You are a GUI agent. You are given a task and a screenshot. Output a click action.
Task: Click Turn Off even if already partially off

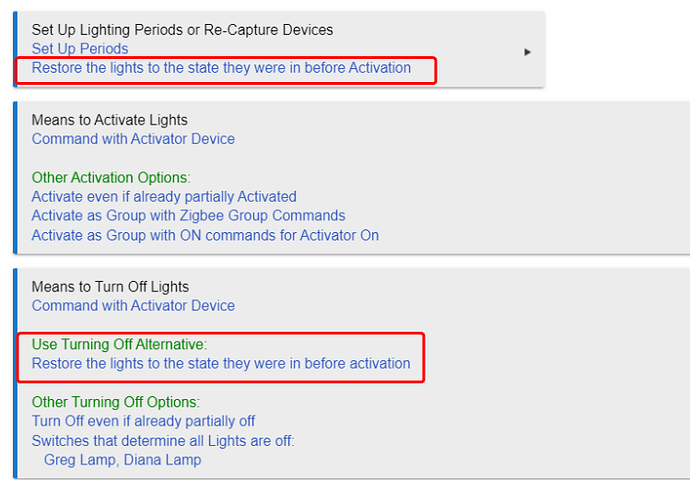coord(143,421)
